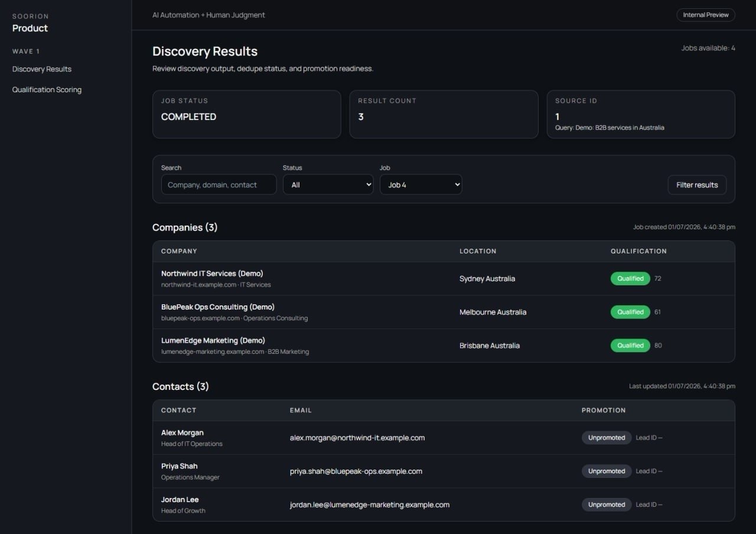This screenshot has height=534, width=756.
Task: Click the Contacts (3) section heading
Action: (x=181, y=386)
